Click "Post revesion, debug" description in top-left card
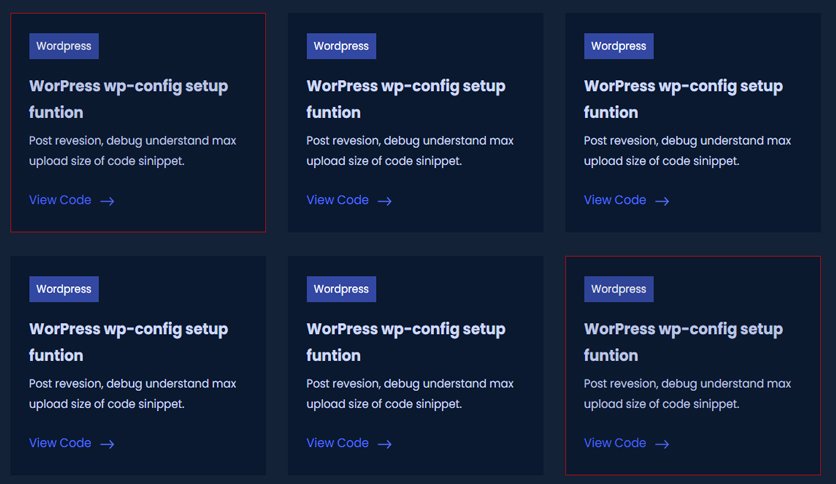Screen dimensions: 836x484 click(x=132, y=151)
